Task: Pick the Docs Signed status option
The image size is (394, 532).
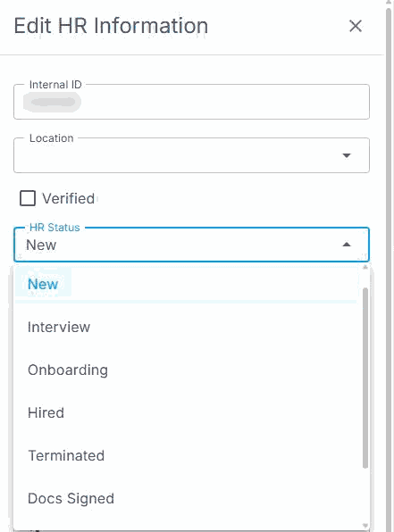Action: point(186,498)
